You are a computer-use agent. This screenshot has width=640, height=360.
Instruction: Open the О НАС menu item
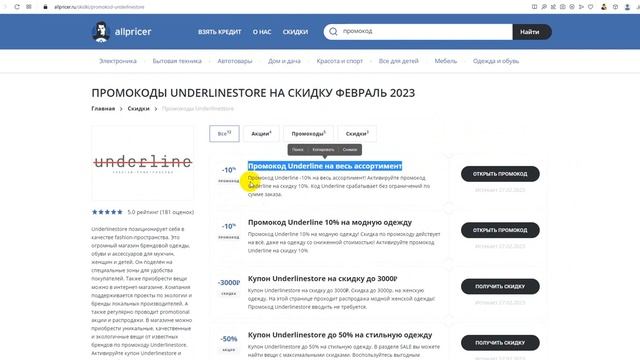pyautogui.click(x=262, y=32)
